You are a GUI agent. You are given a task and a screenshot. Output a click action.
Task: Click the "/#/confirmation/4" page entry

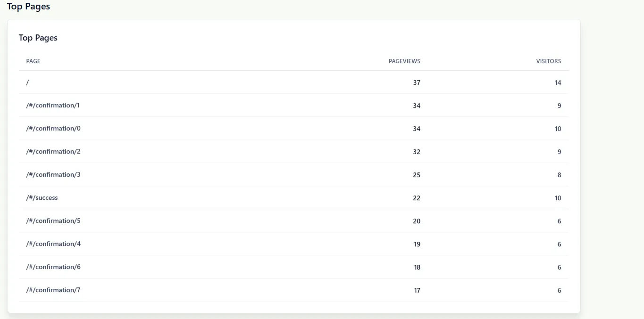pos(53,244)
